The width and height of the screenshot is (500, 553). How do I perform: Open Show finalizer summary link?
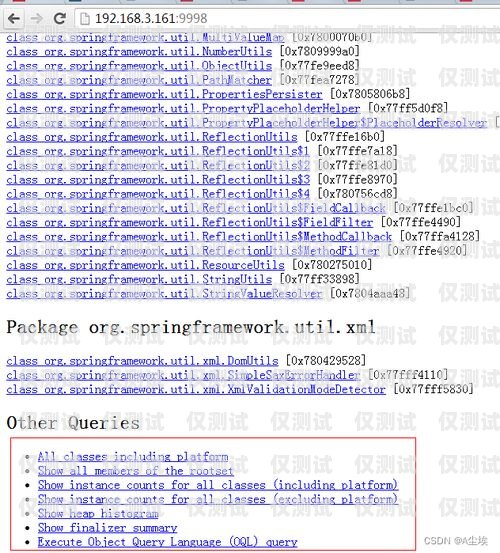pos(108,528)
